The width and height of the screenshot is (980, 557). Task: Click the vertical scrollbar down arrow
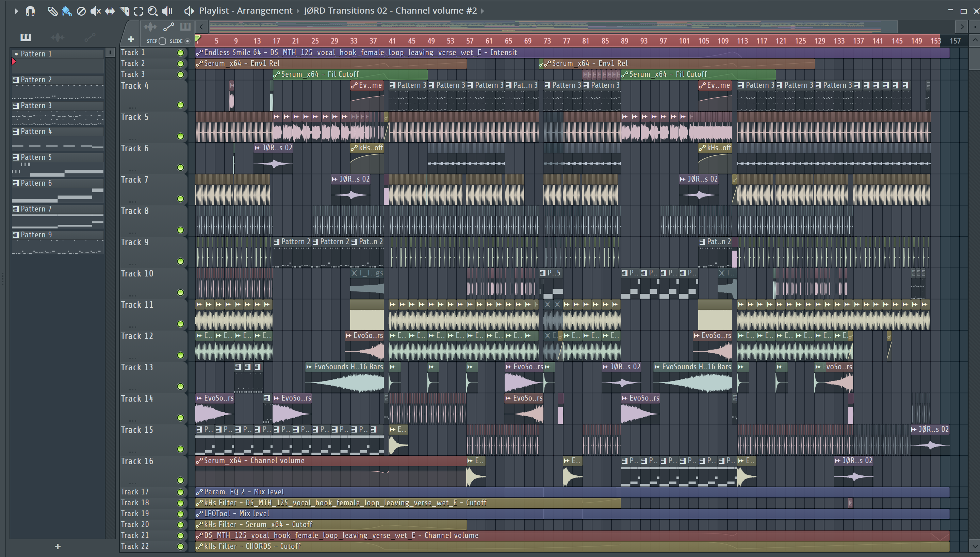pyautogui.click(x=975, y=547)
